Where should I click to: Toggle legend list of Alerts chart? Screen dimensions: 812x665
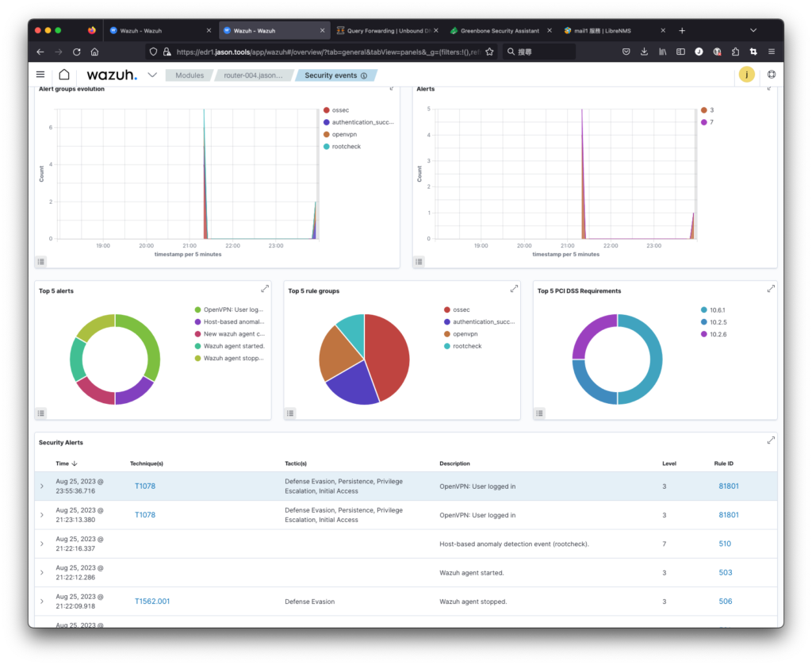coord(419,262)
